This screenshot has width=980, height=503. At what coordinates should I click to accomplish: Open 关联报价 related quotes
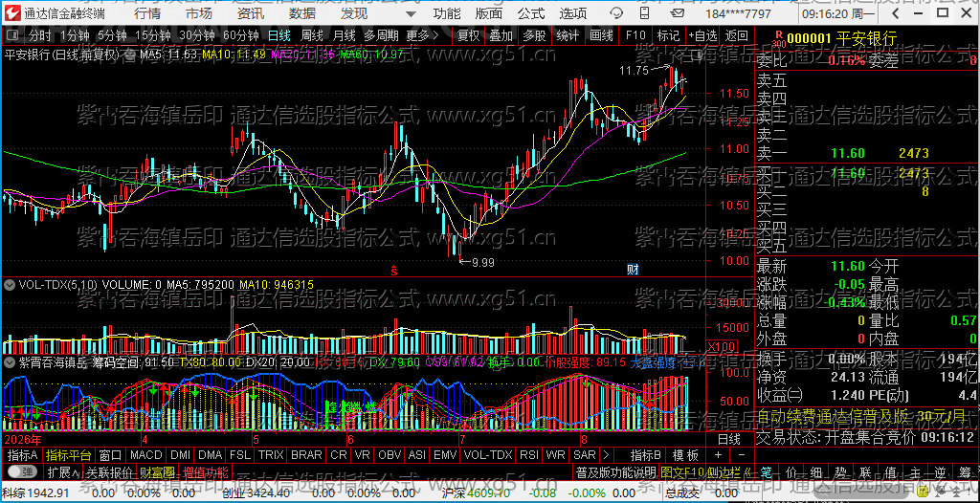point(109,471)
